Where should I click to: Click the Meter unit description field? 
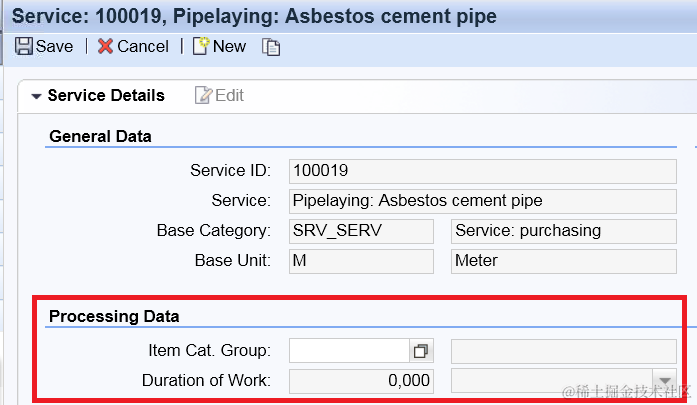pyautogui.click(x=564, y=261)
